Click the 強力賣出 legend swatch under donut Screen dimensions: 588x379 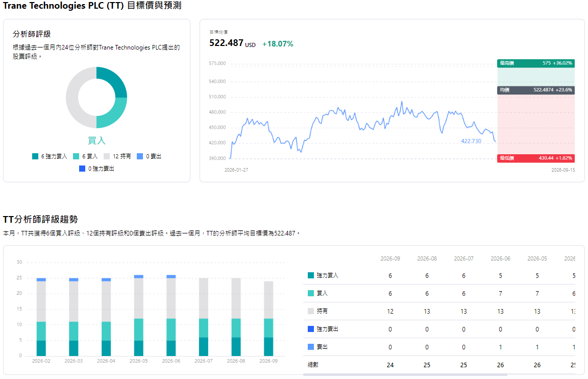point(82,169)
